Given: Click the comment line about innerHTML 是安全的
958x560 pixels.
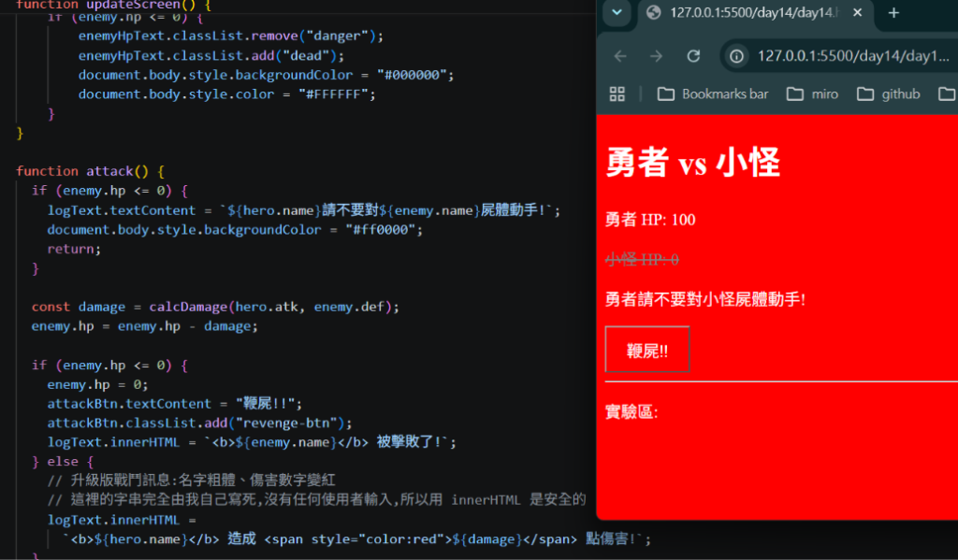Looking at the screenshot, I should click(x=316, y=499).
